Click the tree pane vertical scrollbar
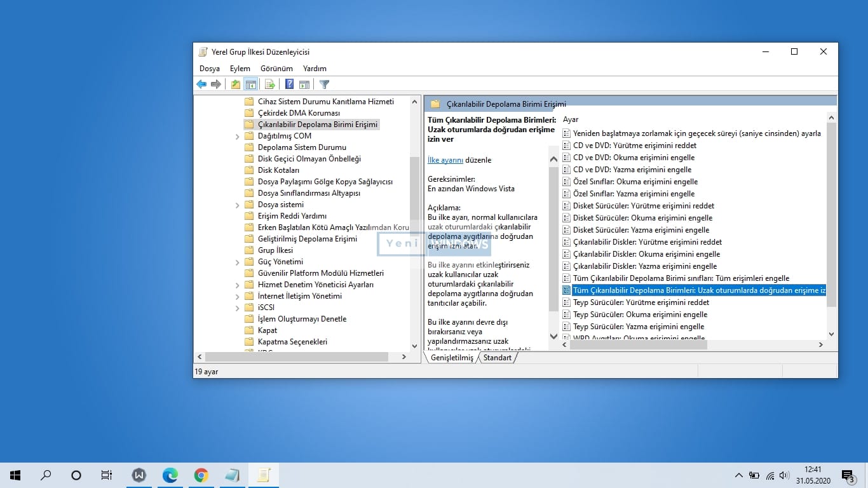The height and width of the screenshot is (488, 868). pos(415,222)
